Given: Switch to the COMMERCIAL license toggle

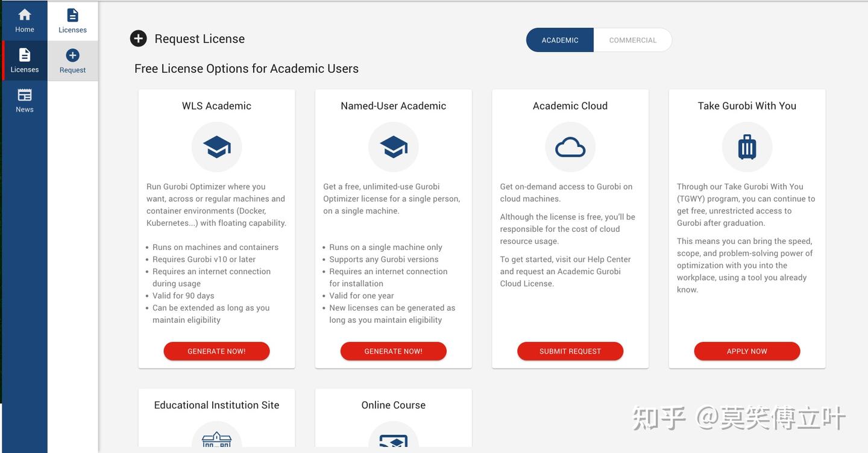Looking at the screenshot, I should pos(633,40).
